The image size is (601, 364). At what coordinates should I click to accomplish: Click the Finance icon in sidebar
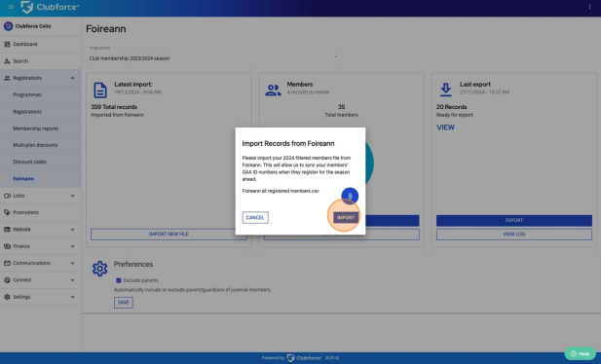click(x=7, y=246)
